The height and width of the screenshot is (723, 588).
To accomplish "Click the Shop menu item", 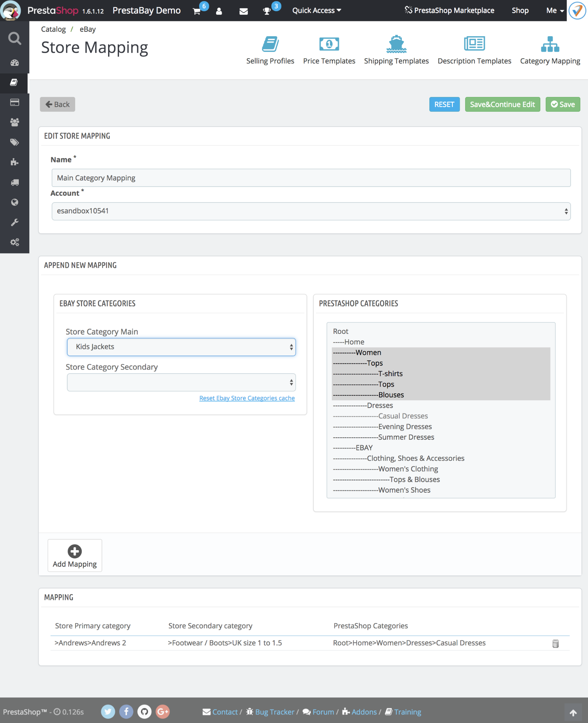I will pos(520,10).
